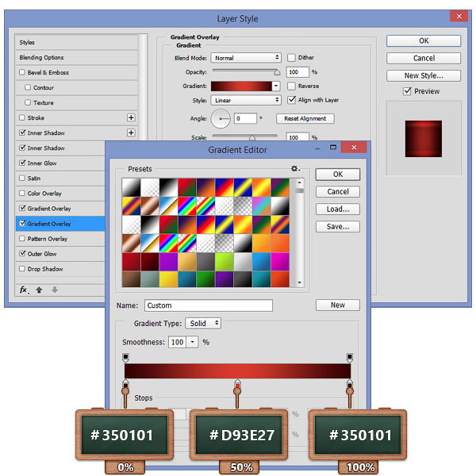Image resolution: width=476 pixels, height=476 pixels.
Task: Choose the solid magenta gradient preset
Action: point(280,261)
